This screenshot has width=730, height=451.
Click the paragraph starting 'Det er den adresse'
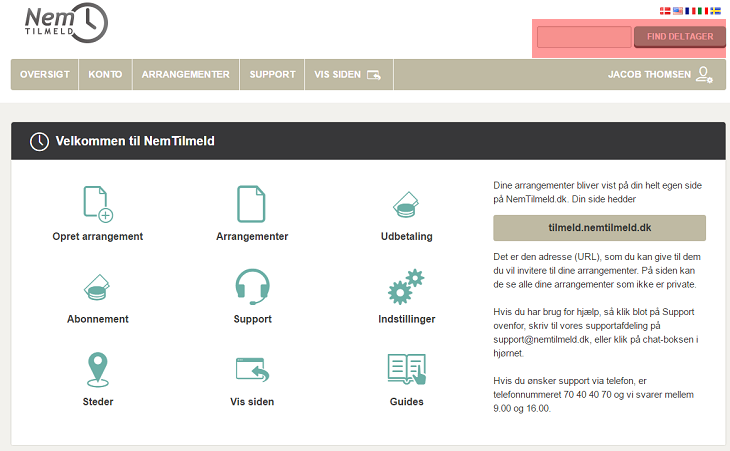[x=597, y=270]
